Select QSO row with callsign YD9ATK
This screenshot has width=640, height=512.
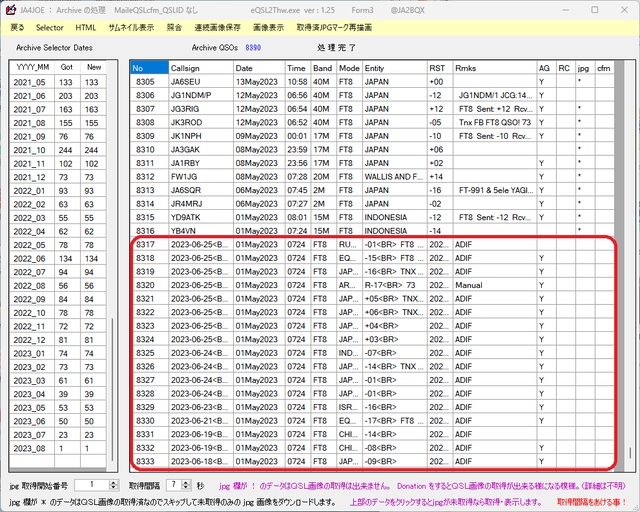point(372,217)
